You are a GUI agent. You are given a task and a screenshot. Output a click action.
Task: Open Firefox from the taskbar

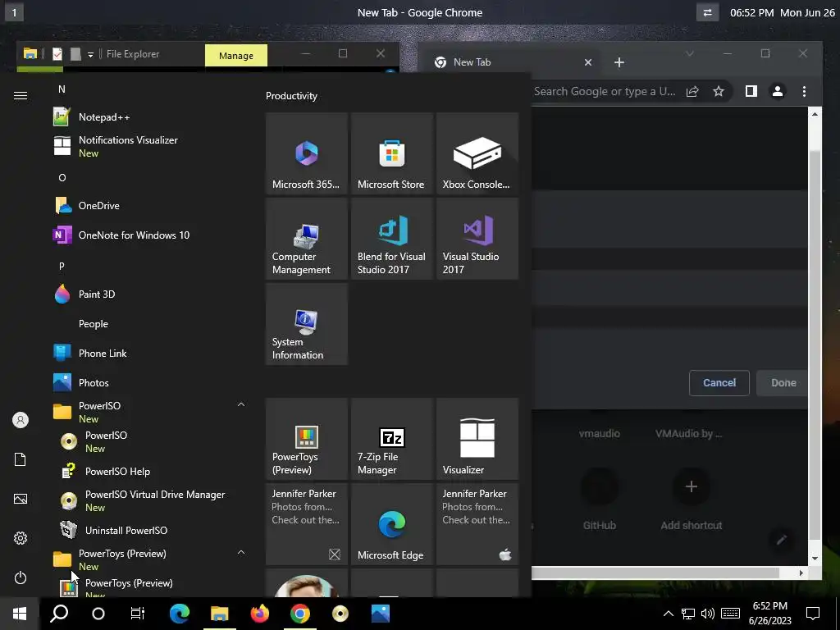pyautogui.click(x=260, y=614)
